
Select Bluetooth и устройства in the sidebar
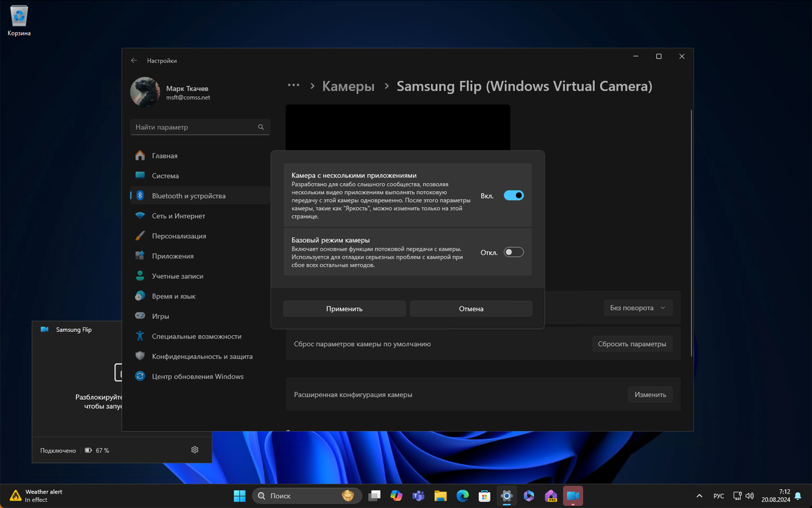coord(200,196)
